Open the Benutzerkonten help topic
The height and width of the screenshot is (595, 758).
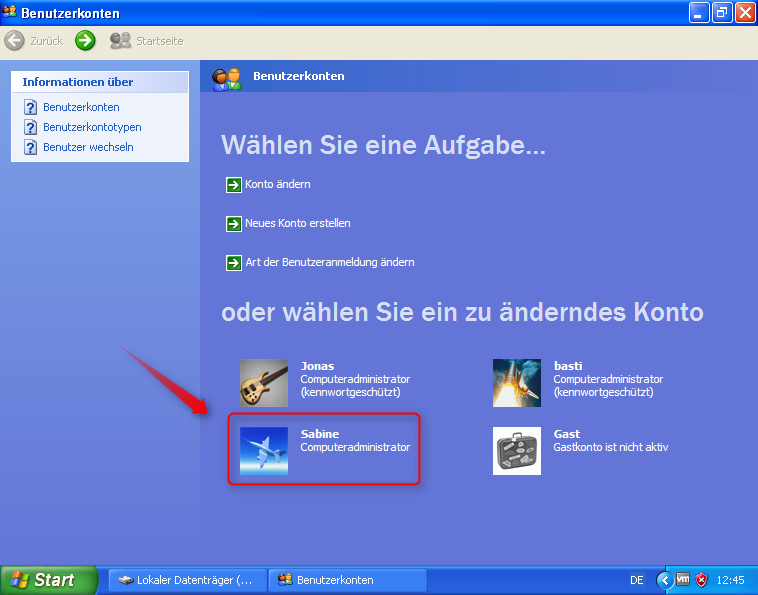pos(81,107)
